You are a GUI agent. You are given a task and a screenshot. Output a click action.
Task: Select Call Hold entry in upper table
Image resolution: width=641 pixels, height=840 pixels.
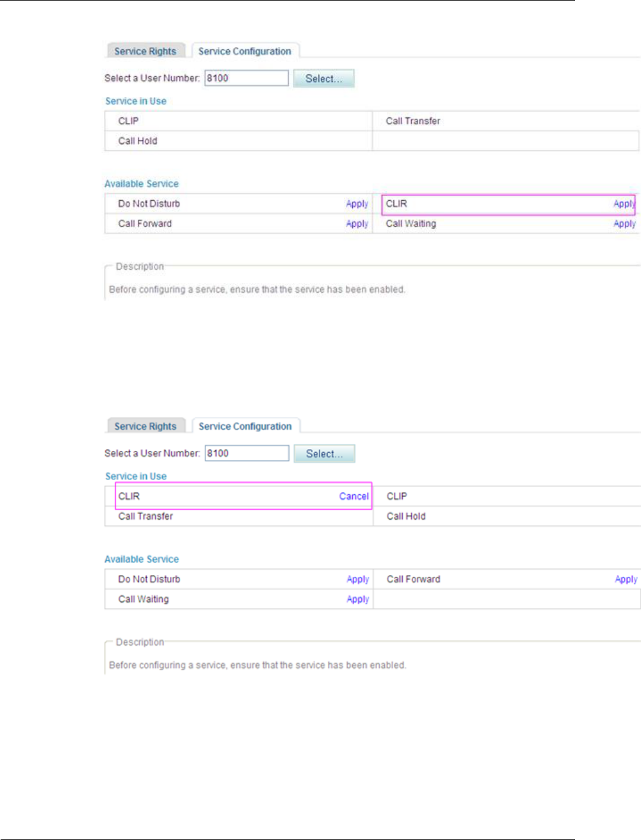coord(138,141)
